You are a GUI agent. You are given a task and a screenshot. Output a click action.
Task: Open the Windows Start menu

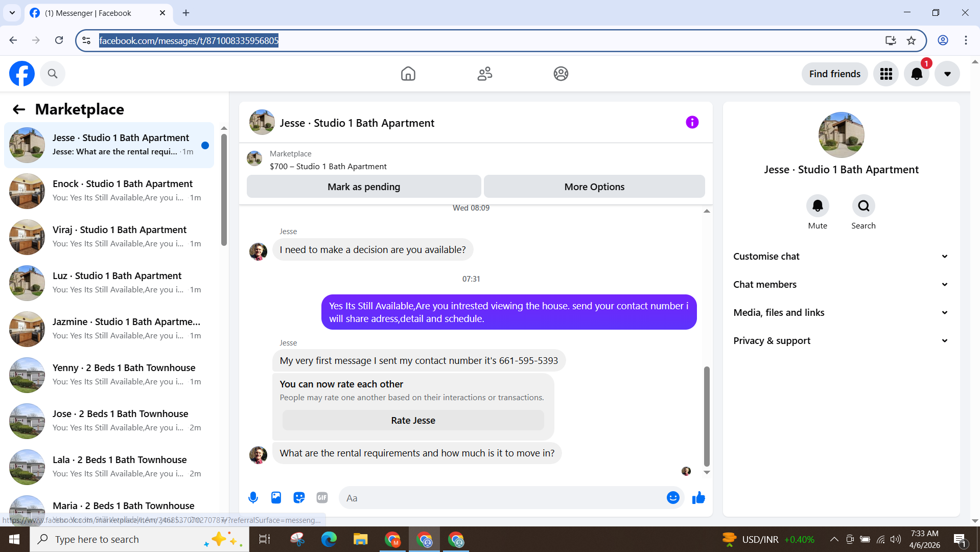coord(14,539)
